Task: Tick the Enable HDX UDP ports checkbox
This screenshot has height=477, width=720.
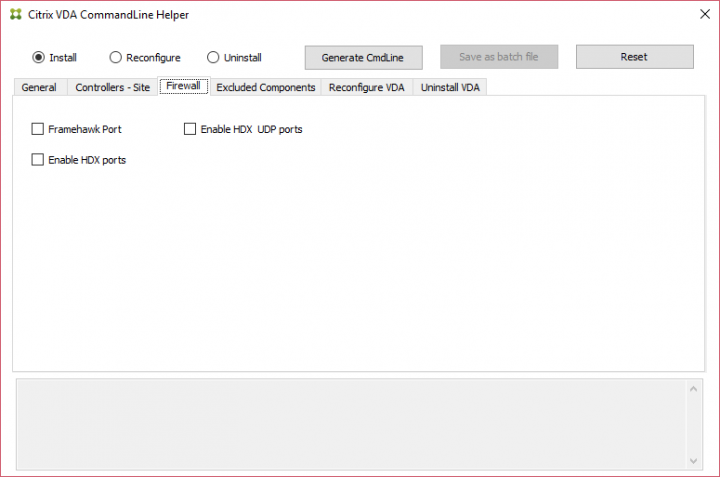Action: (x=190, y=129)
